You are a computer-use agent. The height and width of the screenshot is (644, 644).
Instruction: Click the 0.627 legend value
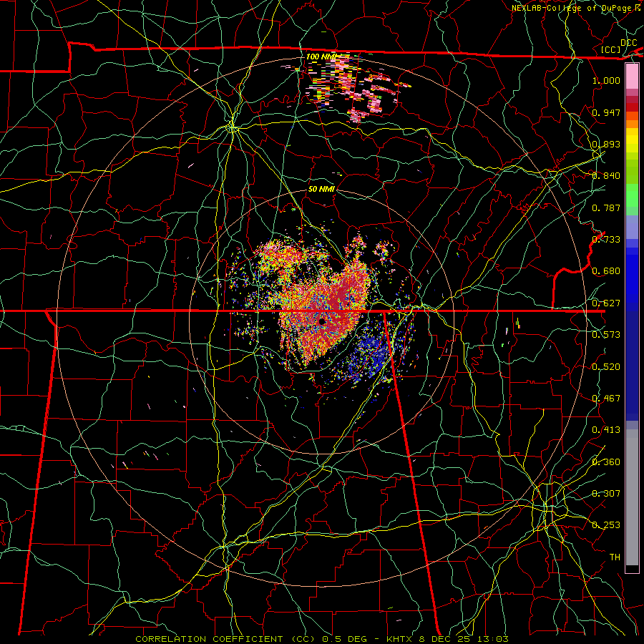(x=606, y=303)
